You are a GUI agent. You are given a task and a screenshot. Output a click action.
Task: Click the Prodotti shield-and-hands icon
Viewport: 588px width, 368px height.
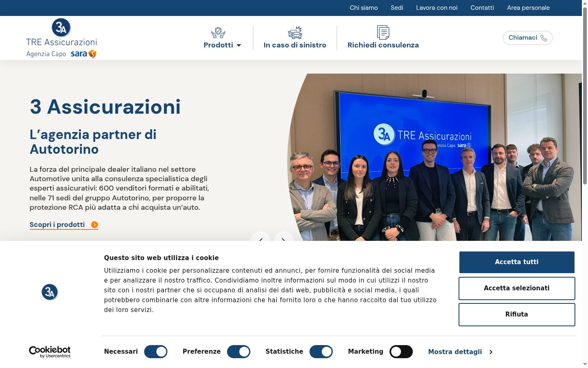[x=218, y=33]
